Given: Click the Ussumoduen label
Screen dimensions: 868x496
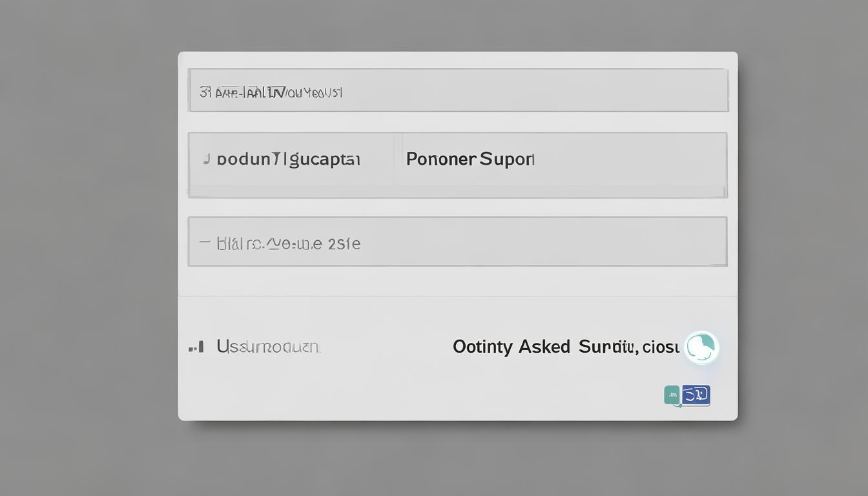Looking at the screenshot, I should click(267, 347).
